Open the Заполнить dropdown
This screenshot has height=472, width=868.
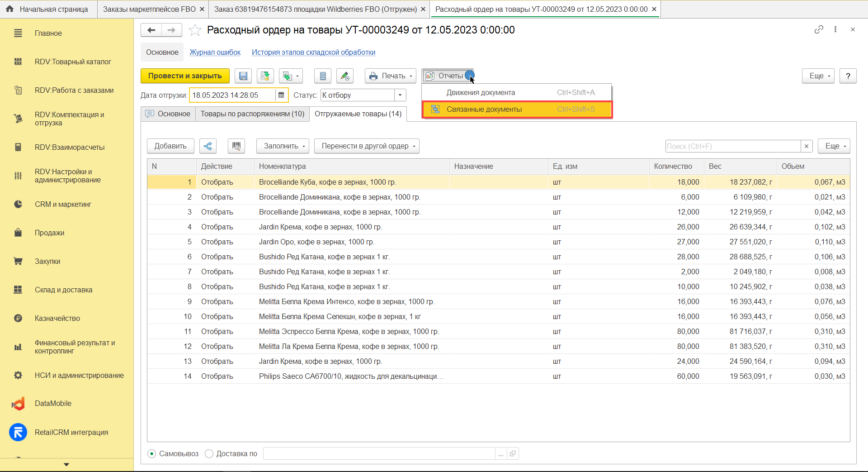point(283,146)
